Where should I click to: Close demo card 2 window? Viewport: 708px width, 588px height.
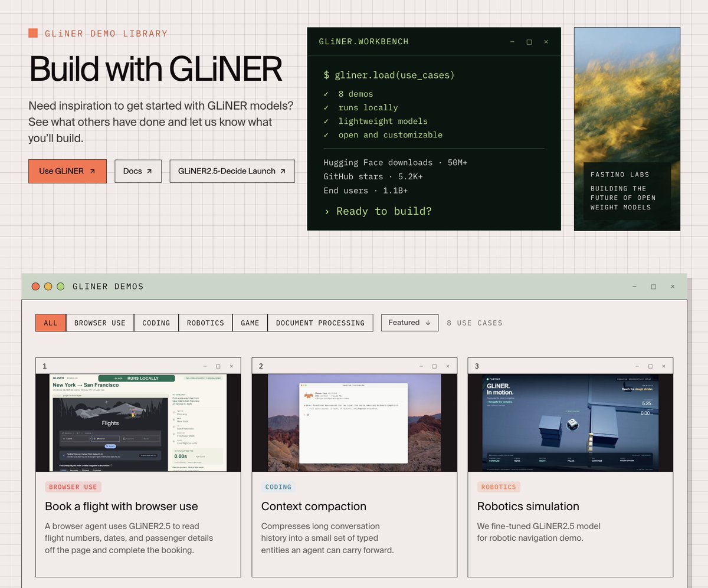(x=448, y=366)
